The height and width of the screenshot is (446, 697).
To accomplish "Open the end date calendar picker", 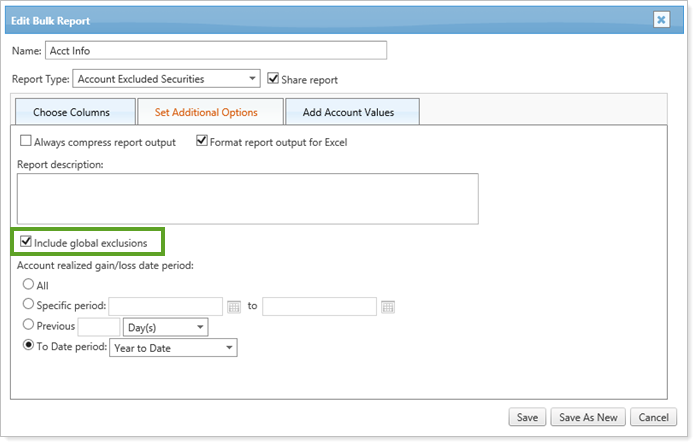I will [x=388, y=307].
